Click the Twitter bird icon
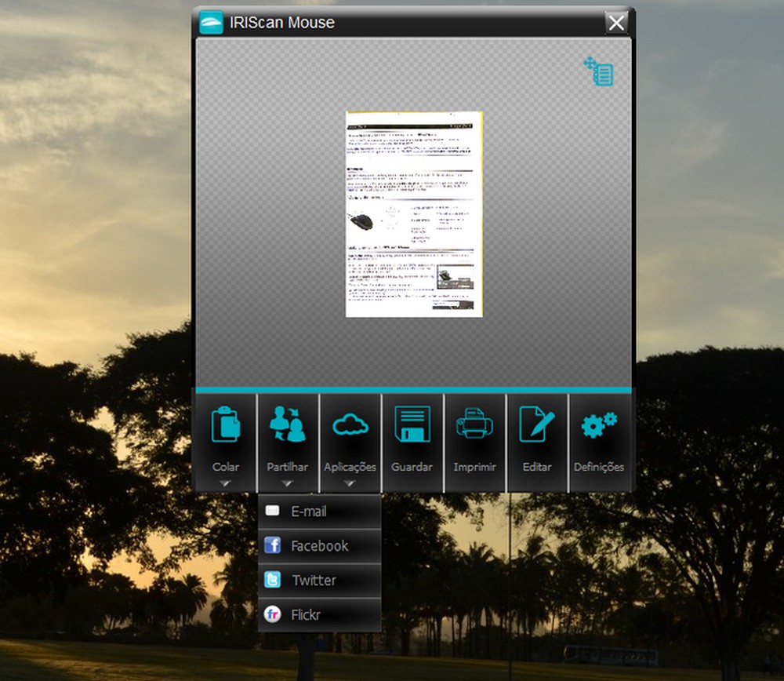 click(x=272, y=580)
